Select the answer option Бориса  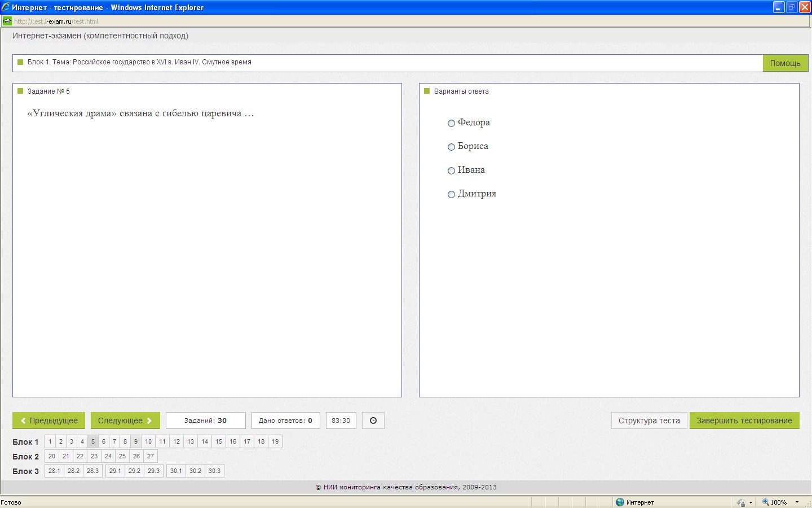pos(451,147)
